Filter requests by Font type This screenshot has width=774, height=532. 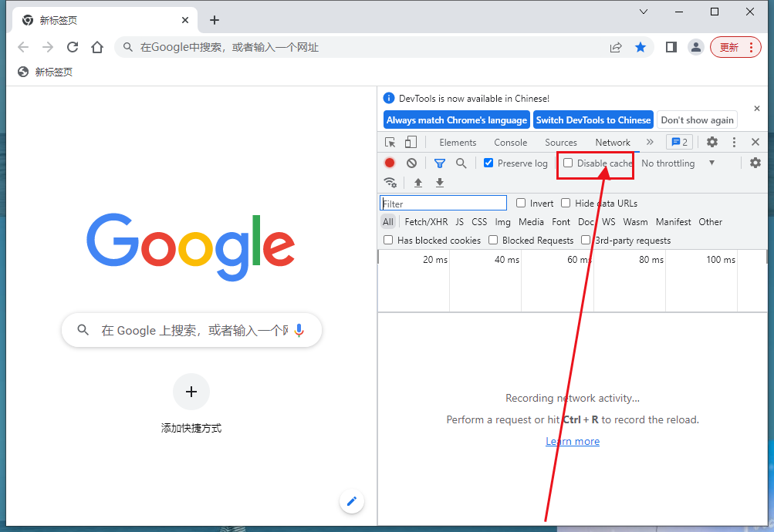coord(561,222)
